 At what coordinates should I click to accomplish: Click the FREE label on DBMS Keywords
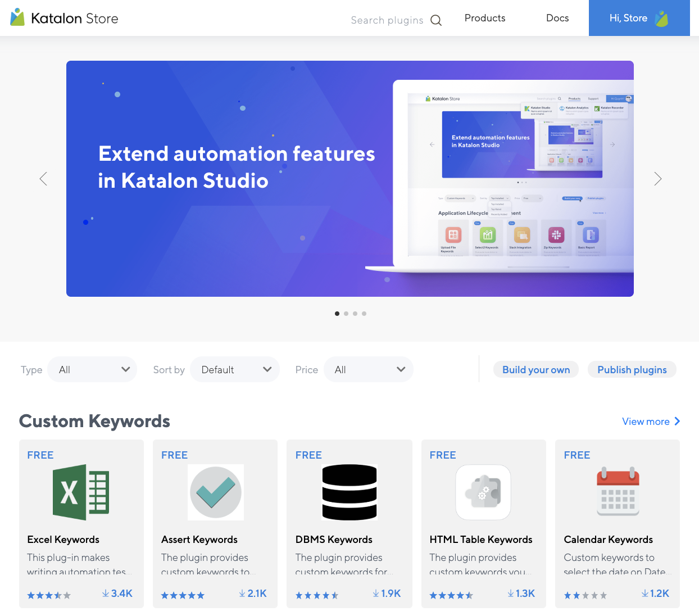pos(308,455)
